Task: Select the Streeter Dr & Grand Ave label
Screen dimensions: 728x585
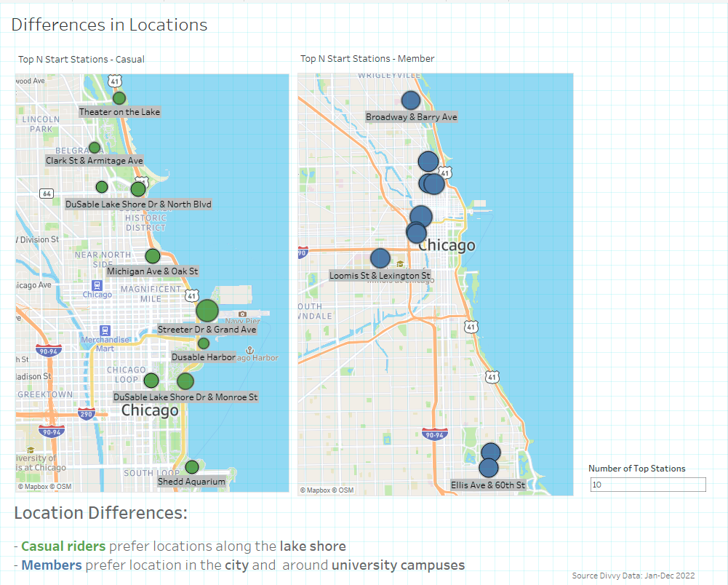Action: pos(207,330)
